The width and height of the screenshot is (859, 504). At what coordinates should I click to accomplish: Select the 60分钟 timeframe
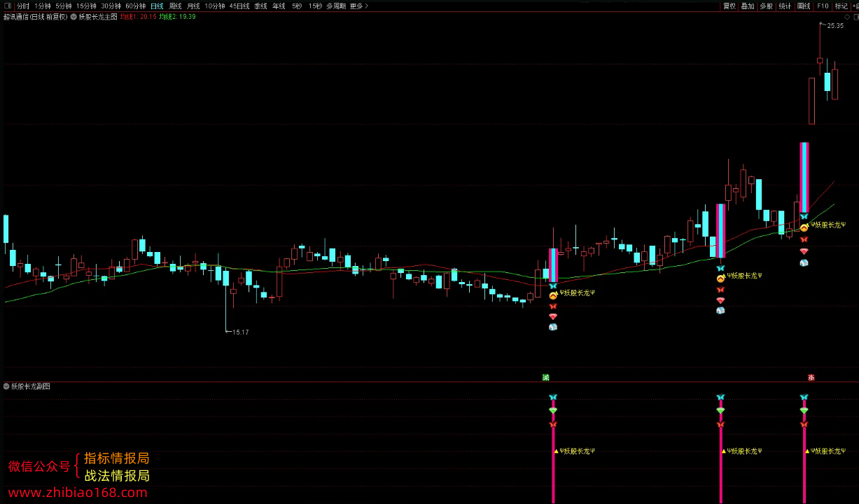[x=136, y=6]
